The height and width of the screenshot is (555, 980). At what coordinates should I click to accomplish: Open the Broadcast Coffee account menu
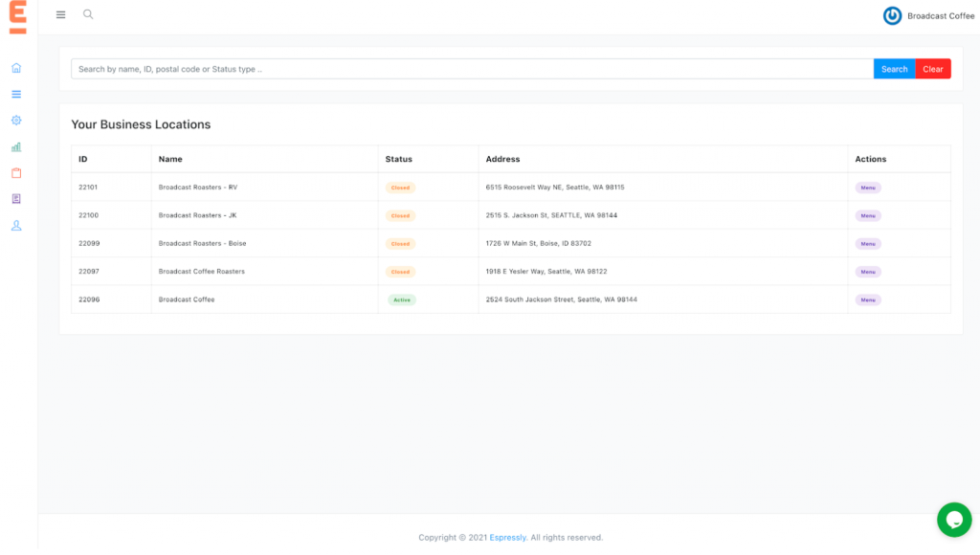tap(928, 15)
